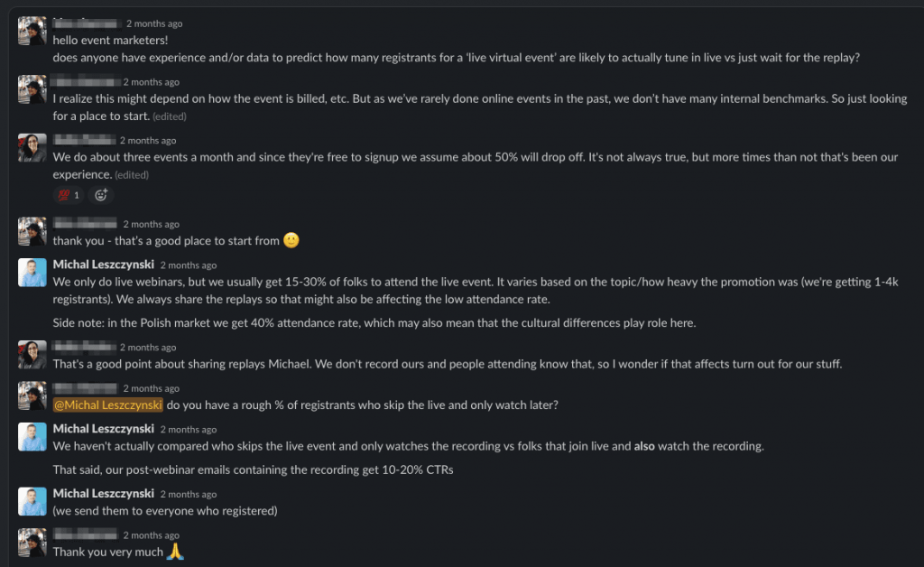Click avatar beside "That's a good point about sharing"
This screenshot has height=567, width=924.
coord(32,355)
